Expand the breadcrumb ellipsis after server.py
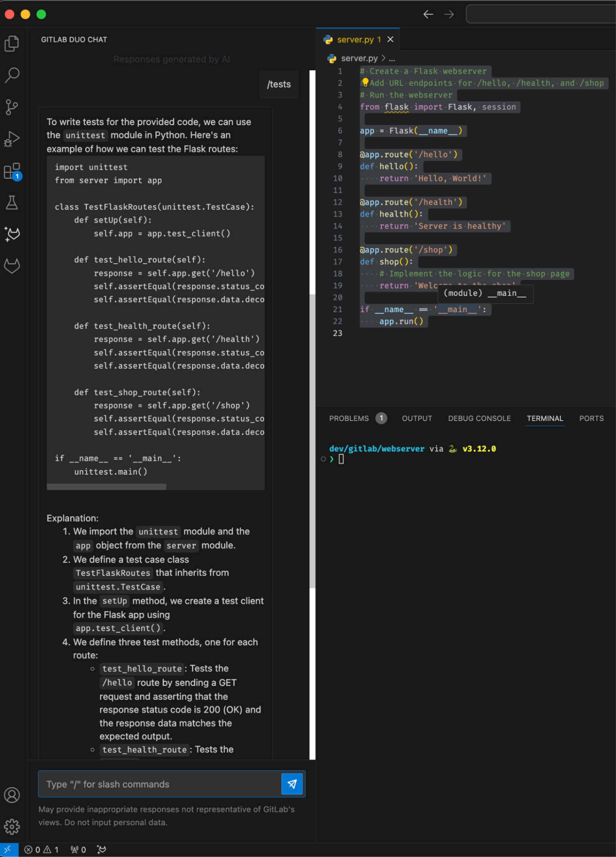This screenshot has height=857, width=616. pos(392,58)
